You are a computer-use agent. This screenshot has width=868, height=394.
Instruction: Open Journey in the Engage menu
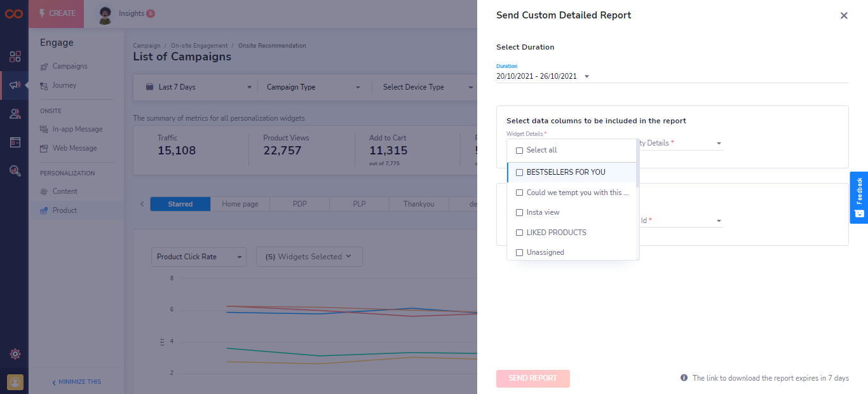64,85
